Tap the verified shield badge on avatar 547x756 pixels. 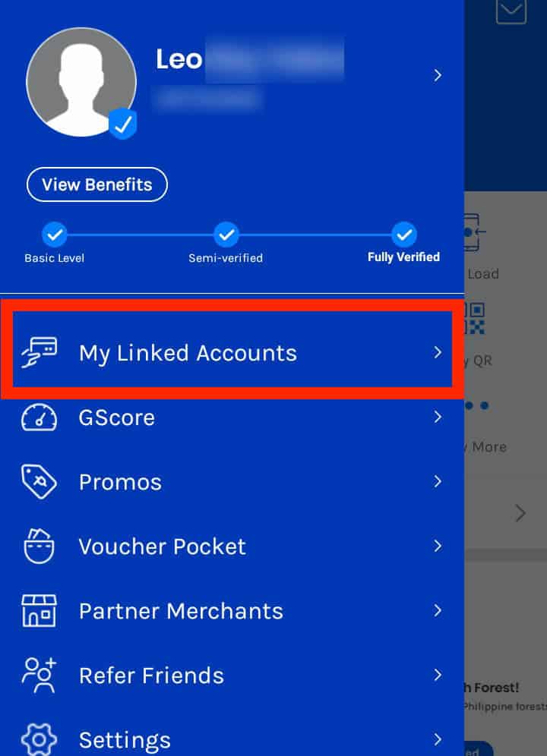tap(122, 124)
